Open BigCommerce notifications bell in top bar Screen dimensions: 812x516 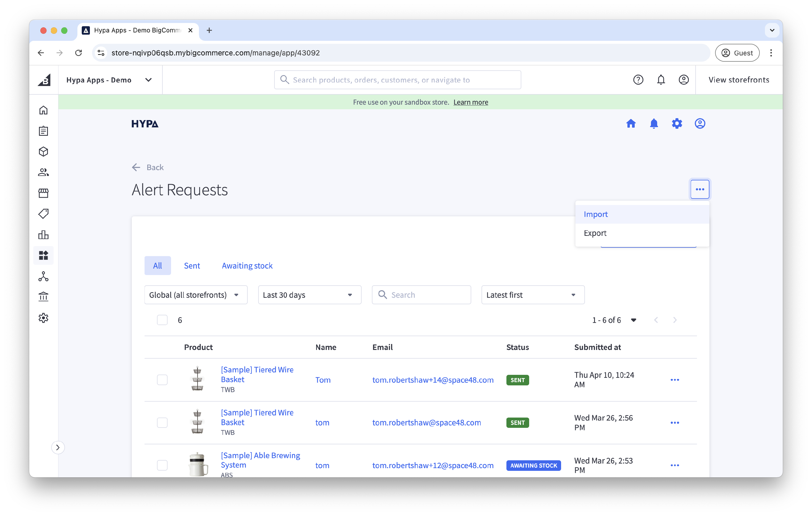[661, 80]
